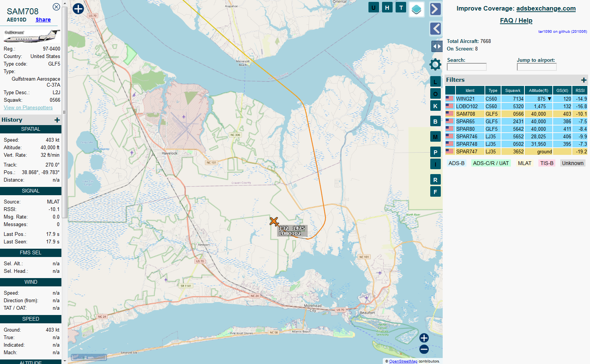The image size is (590, 364).
Task: Select the SPAR65 aircraft row
Action: [x=516, y=121]
